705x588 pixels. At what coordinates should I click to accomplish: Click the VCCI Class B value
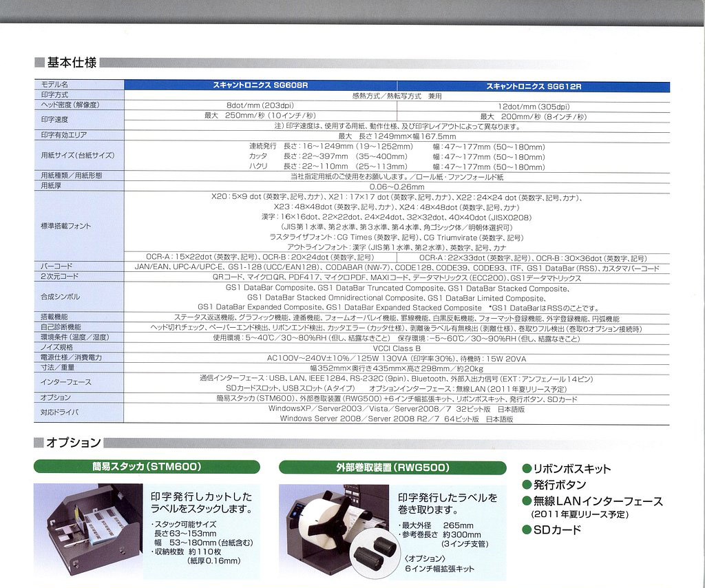coord(397,348)
